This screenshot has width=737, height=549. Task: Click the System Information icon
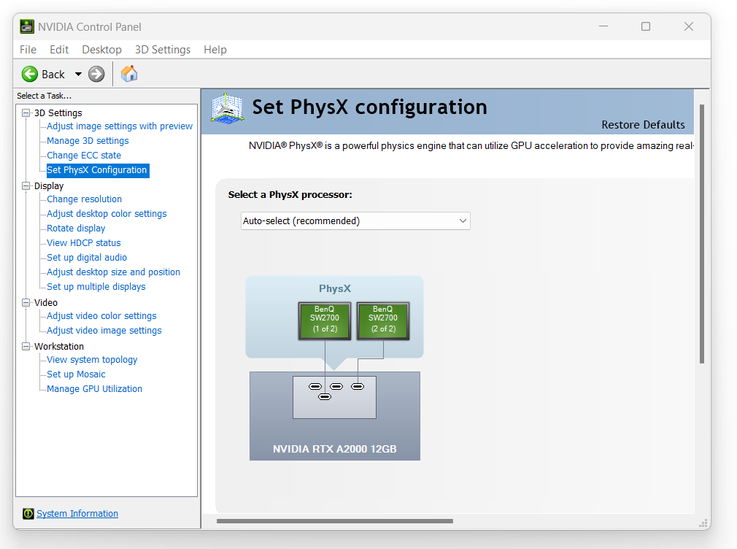click(28, 513)
